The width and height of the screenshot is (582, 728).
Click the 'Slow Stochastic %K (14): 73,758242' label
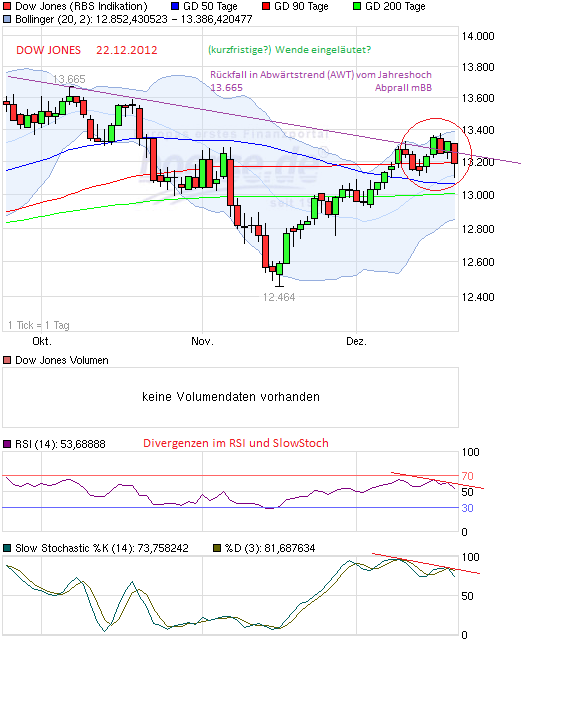102,548
